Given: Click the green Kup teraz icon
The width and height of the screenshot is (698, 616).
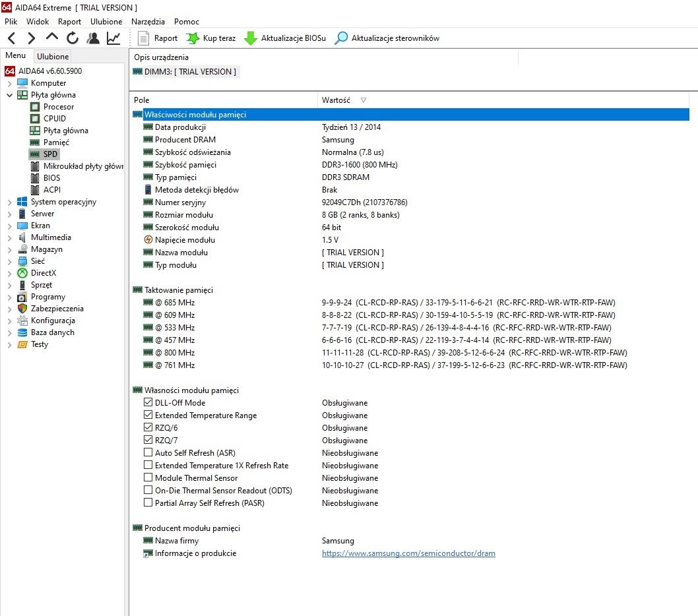Looking at the screenshot, I should (192, 38).
